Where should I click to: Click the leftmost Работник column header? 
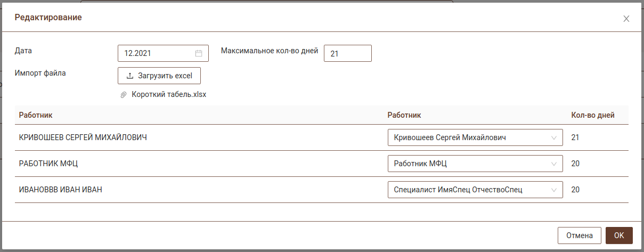(36, 115)
